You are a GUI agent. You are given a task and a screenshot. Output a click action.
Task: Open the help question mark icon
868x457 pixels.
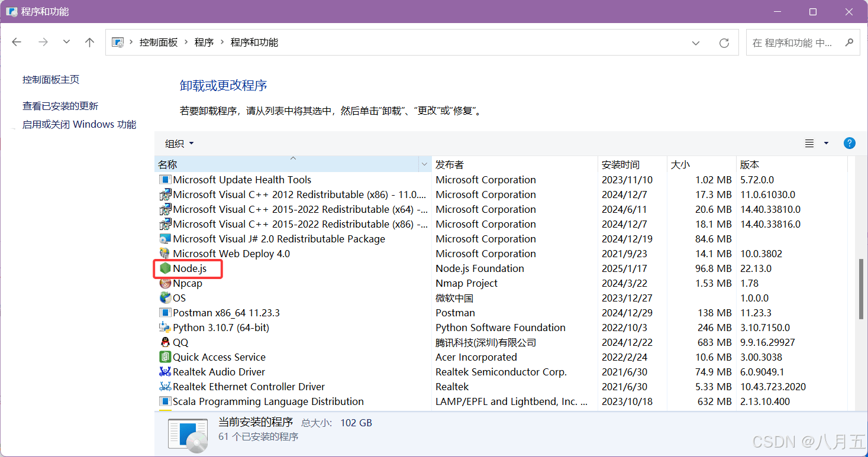849,143
